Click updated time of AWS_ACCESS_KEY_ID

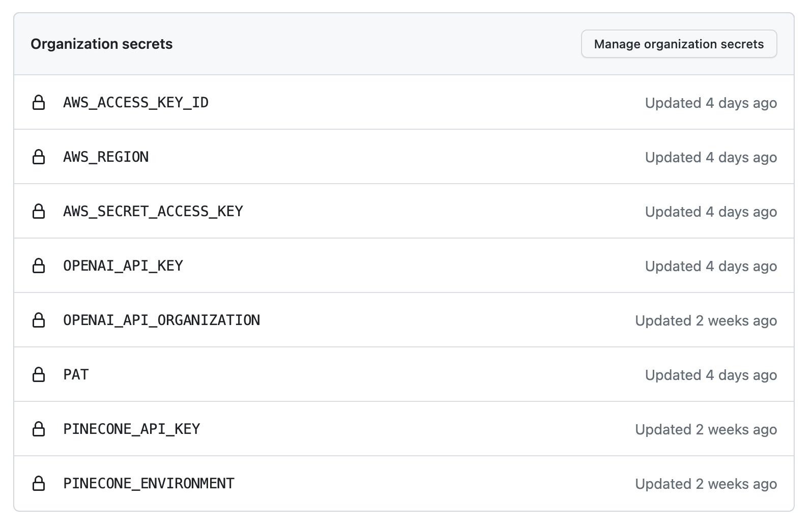click(711, 103)
